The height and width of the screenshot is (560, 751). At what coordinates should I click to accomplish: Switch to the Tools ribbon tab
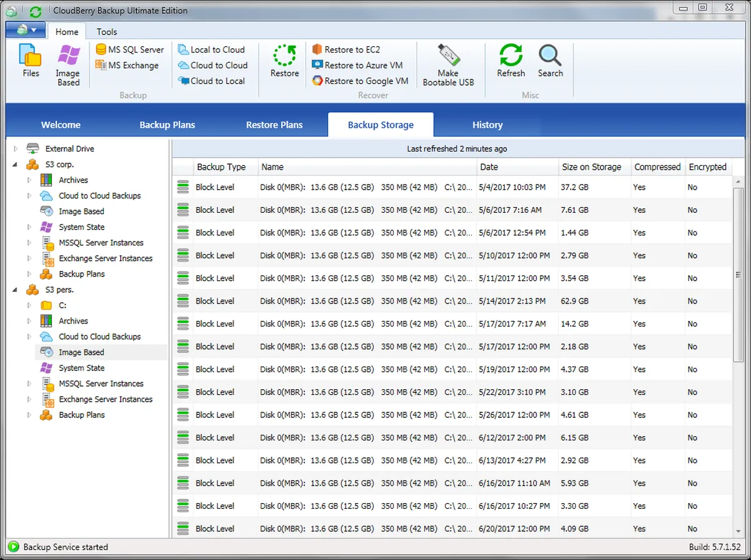click(106, 31)
